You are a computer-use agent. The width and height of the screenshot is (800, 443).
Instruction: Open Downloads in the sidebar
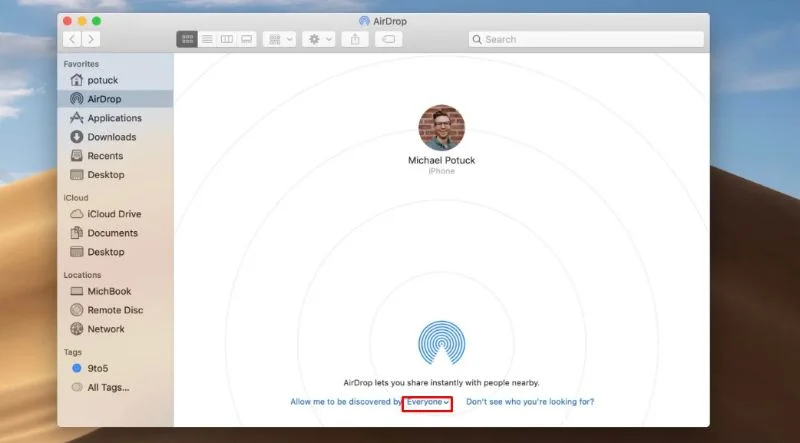tap(115, 137)
